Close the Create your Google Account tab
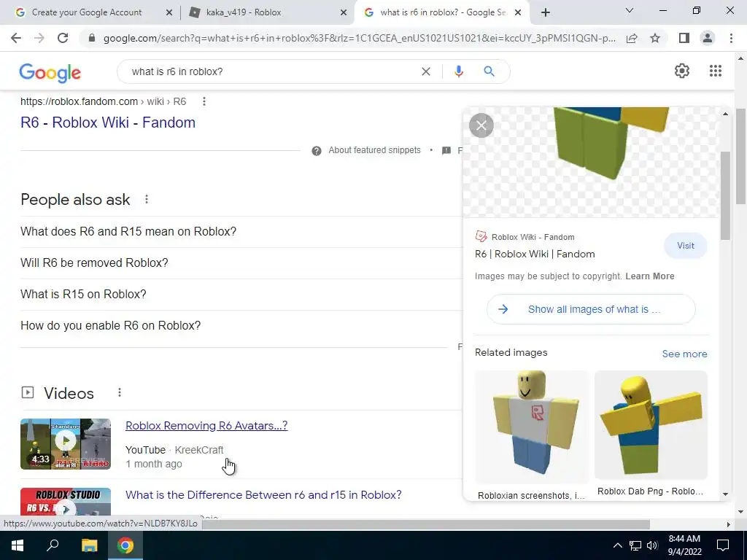 pos(169,13)
